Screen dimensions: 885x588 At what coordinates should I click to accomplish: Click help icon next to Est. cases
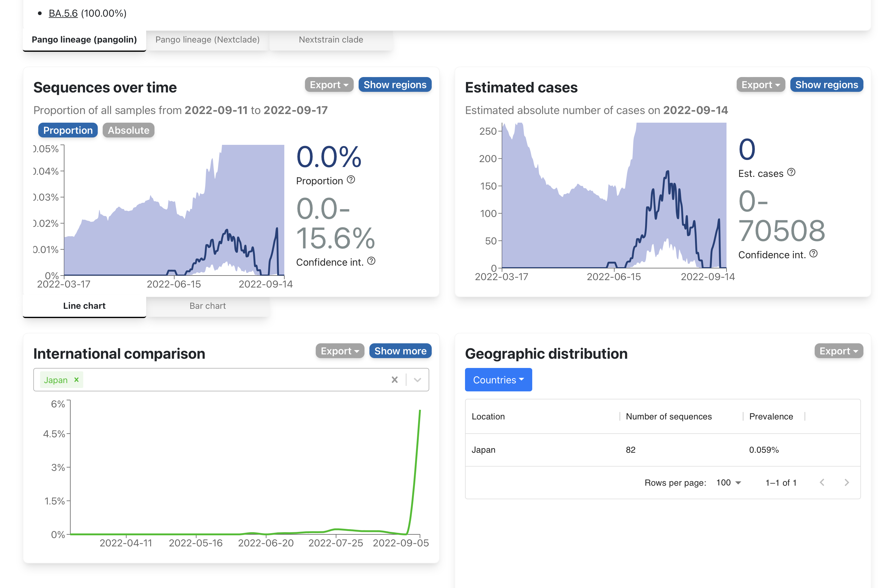(791, 172)
